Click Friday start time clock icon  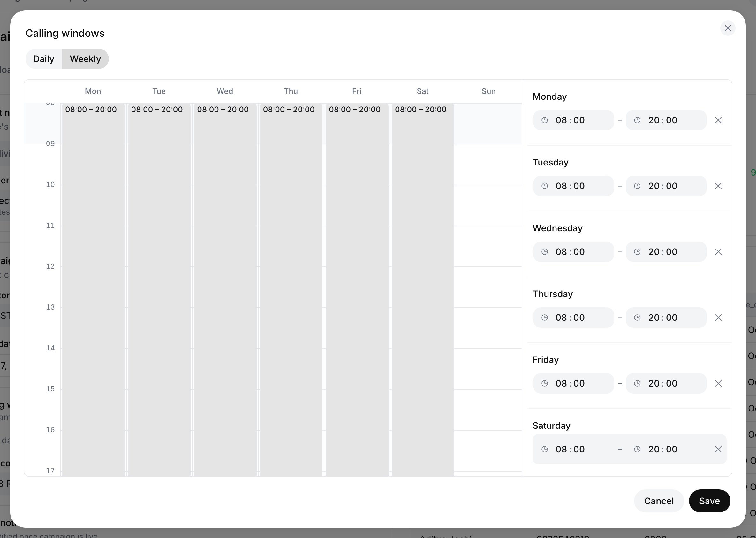(x=544, y=384)
